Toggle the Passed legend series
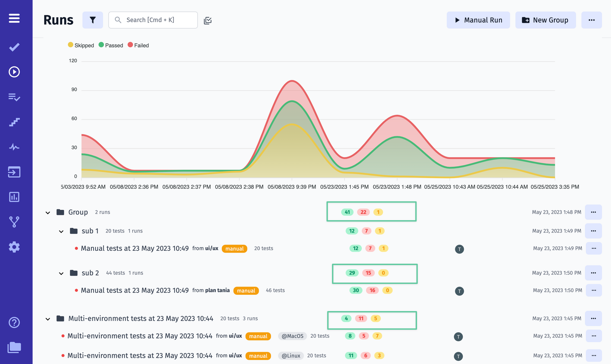 point(111,45)
